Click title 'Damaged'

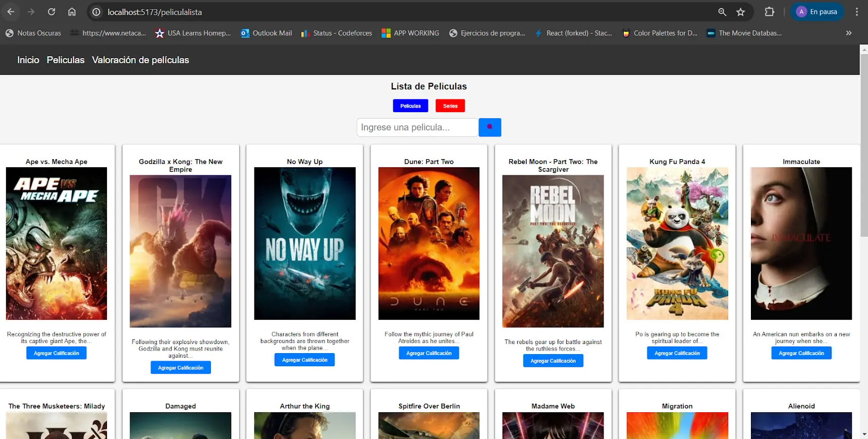(181, 406)
